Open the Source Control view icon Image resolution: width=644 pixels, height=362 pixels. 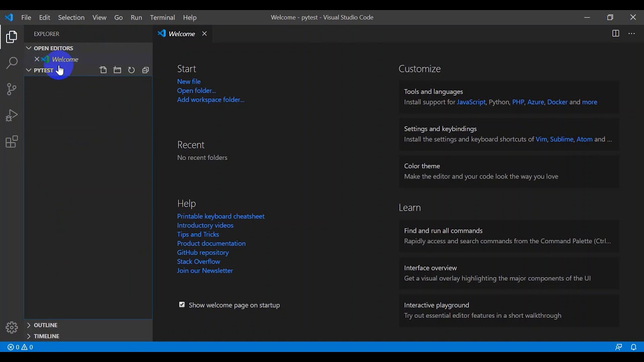click(12, 89)
